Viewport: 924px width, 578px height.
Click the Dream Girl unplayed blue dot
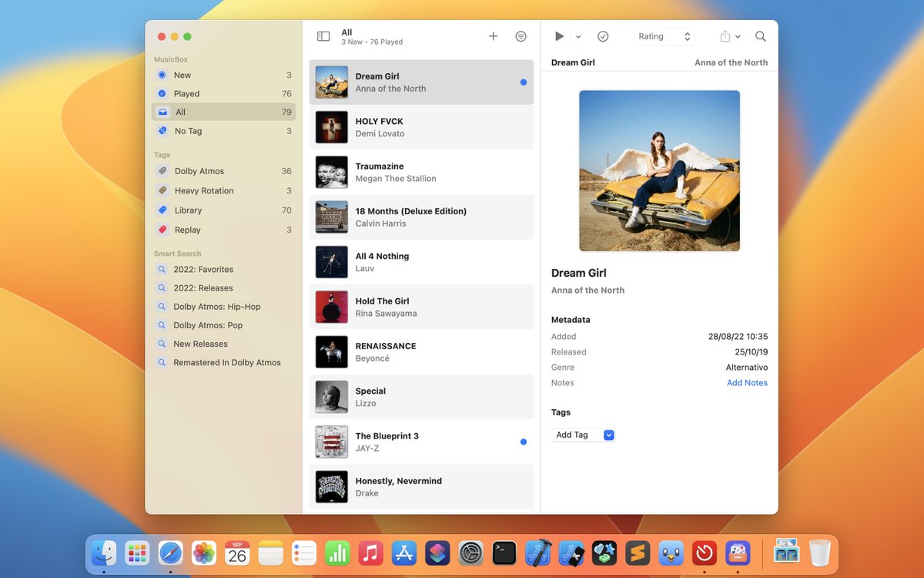click(x=524, y=82)
